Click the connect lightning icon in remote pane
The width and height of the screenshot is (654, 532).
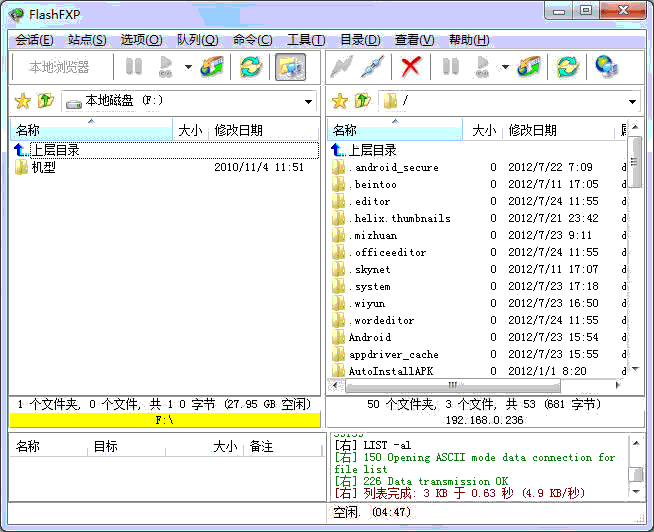pyautogui.click(x=342, y=67)
